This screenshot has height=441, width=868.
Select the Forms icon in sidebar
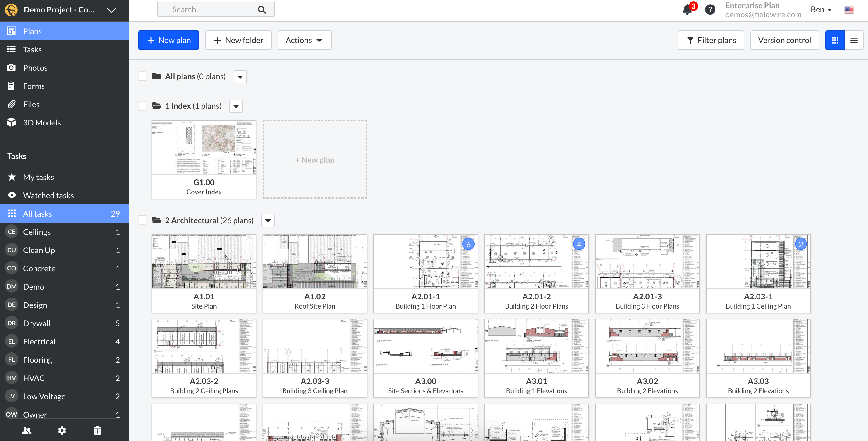pos(11,86)
